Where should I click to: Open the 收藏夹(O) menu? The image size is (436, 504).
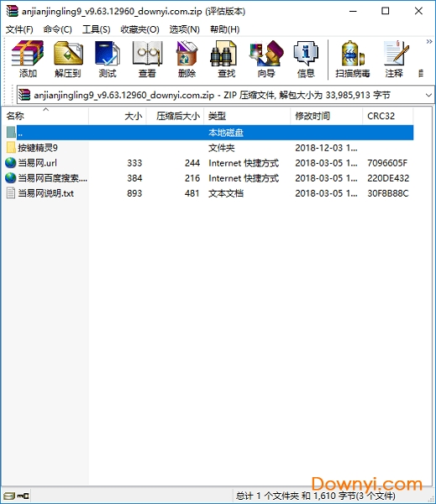pyautogui.click(x=139, y=29)
